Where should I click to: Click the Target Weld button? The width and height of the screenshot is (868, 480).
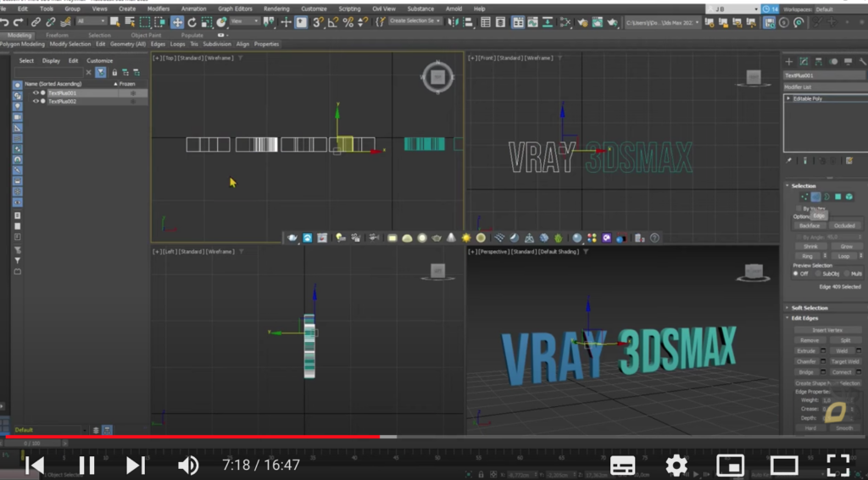pyautogui.click(x=844, y=361)
